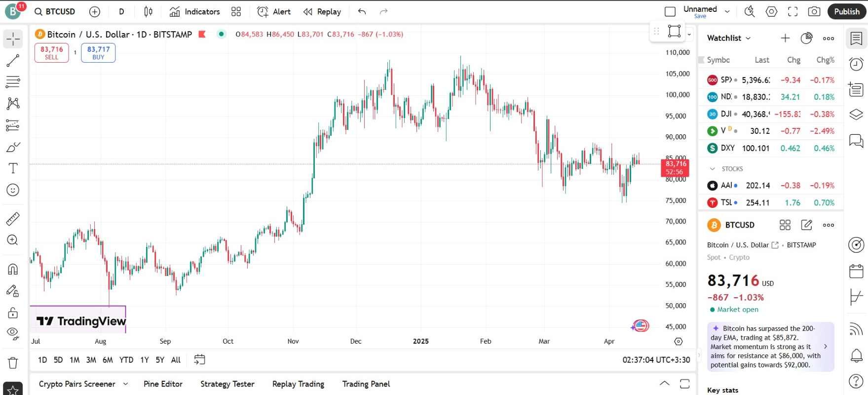Open the BTCUSD symbol search
This screenshot has height=395, width=868.
pos(55,11)
